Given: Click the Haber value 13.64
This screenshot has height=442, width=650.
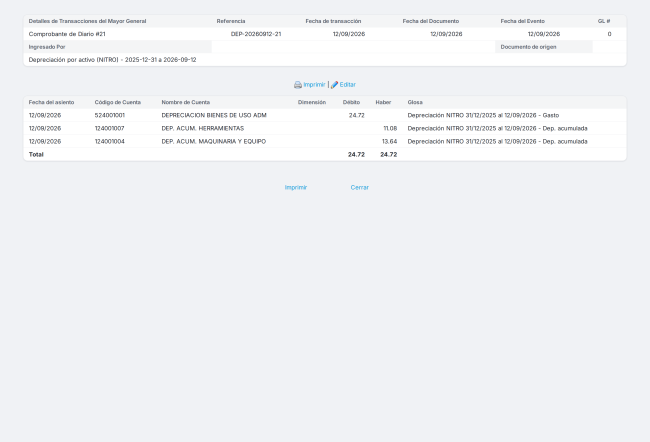Looking at the screenshot, I should coord(389,141).
